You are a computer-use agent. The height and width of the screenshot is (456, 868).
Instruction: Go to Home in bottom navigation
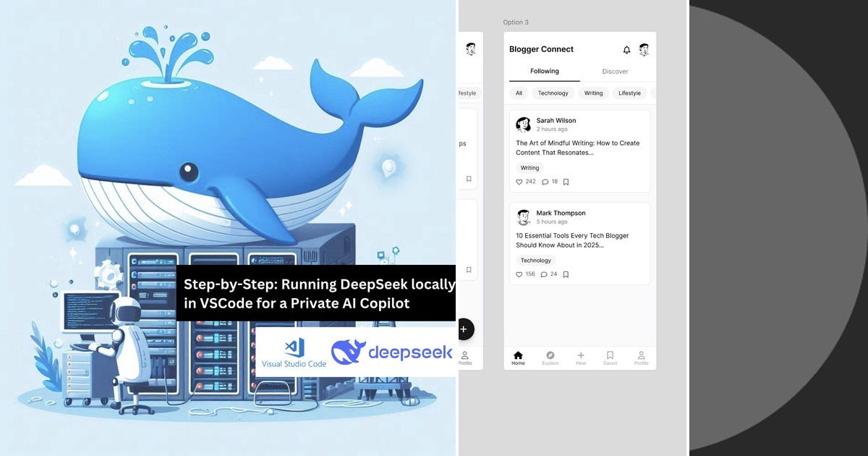tap(518, 358)
